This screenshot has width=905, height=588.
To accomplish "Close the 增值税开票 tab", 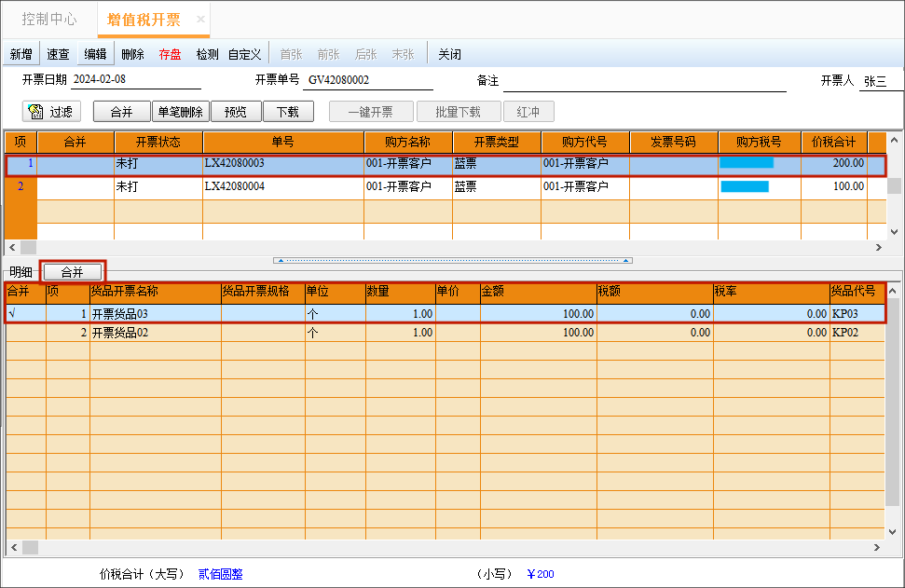I will click(x=200, y=19).
